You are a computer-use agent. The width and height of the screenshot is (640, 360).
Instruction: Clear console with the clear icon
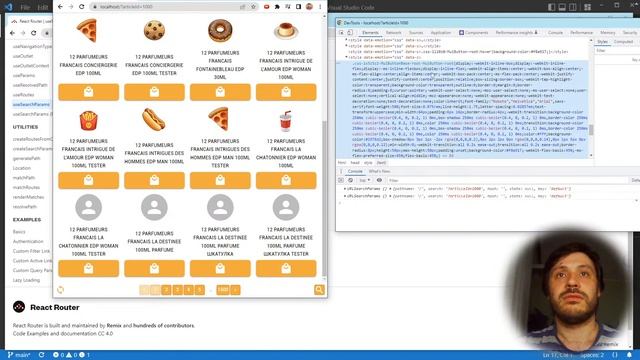point(350,180)
